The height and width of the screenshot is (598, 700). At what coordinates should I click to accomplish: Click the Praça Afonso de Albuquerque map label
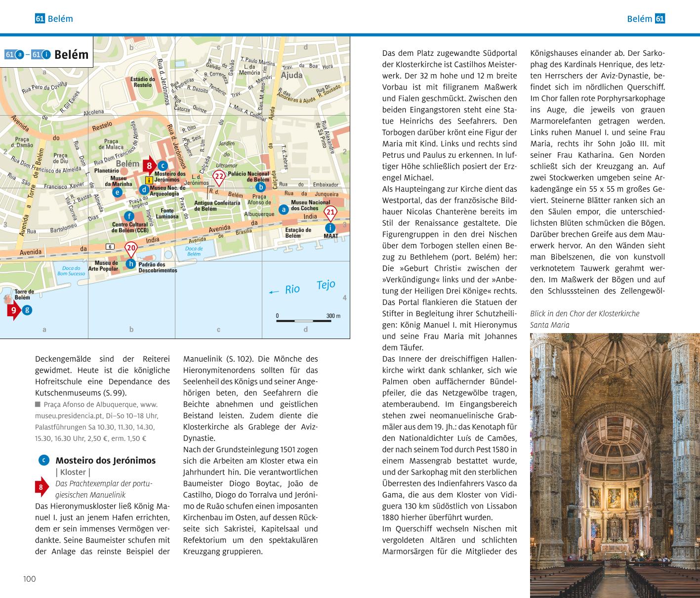259,206
